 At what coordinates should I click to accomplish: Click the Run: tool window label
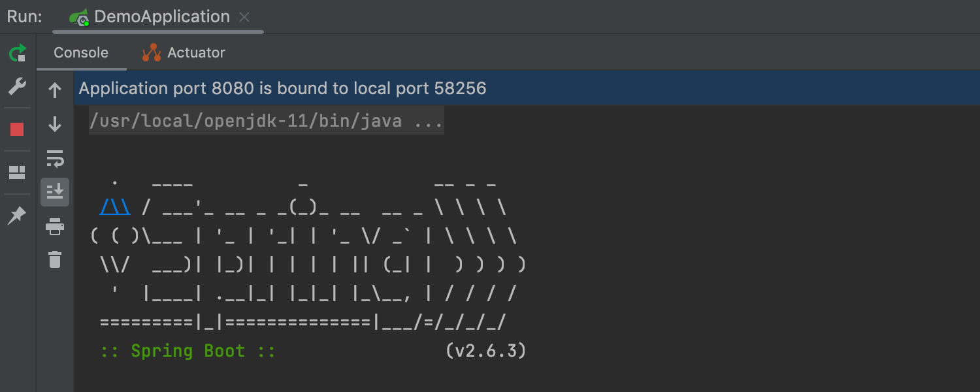pyautogui.click(x=25, y=17)
